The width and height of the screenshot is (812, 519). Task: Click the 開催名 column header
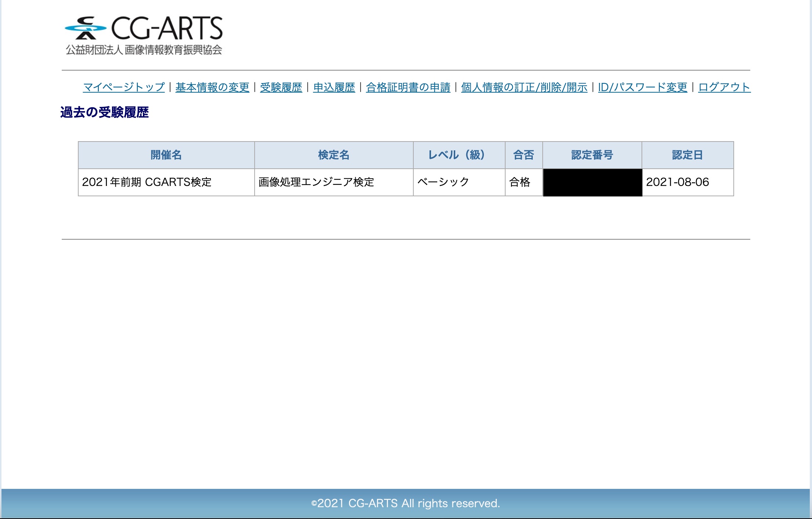coord(166,155)
